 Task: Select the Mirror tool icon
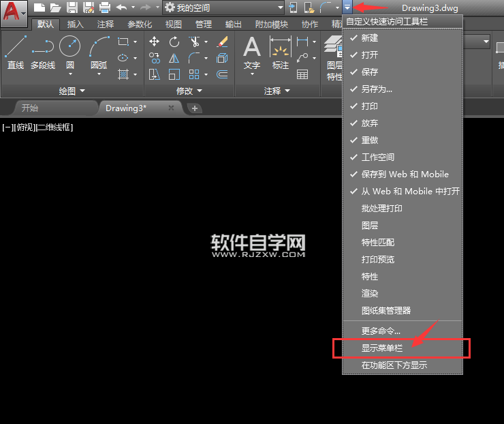pos(174,58)
